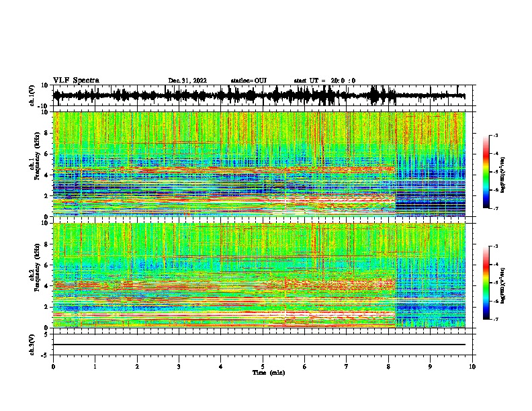The height and width of the screenshot is (411, 532).
Task: Click time-axis tick label "6"
Action: coord(305,367)
